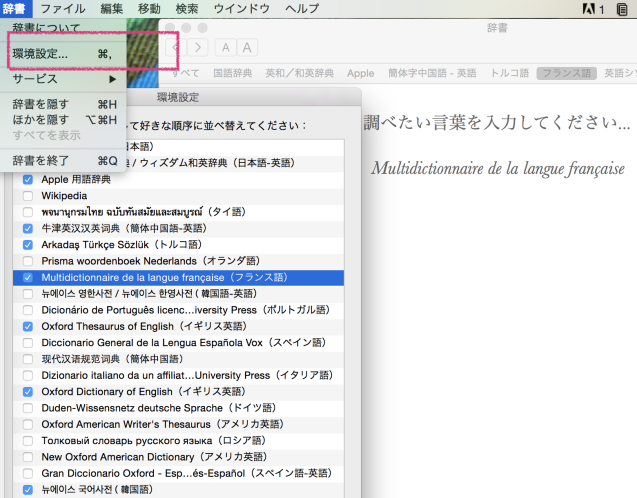The image size is (637, 498).
Task: Enable Oxford American Writer's Thesaurus checkbox
Action: [28, 424]
